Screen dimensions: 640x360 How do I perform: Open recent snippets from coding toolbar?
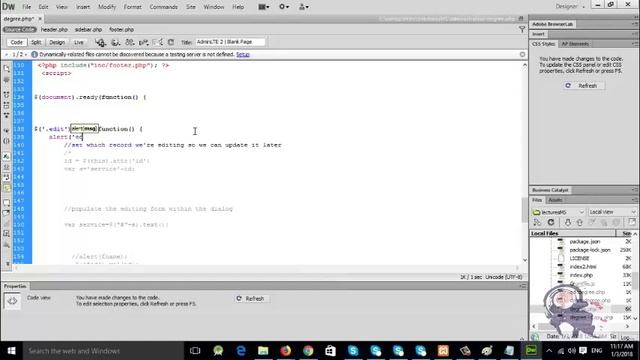point(6,234)
